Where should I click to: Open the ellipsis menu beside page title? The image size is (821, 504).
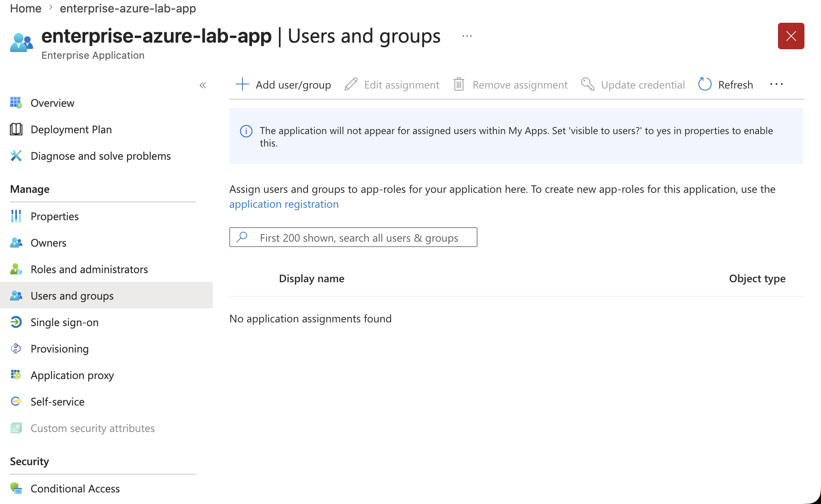(x=467, y=36)
